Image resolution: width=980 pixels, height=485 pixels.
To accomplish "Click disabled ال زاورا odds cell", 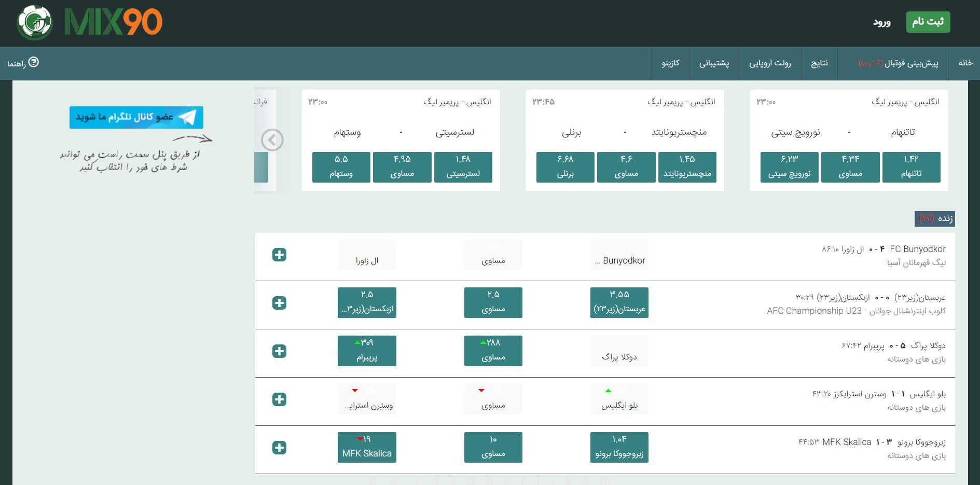I will point(367,254).
